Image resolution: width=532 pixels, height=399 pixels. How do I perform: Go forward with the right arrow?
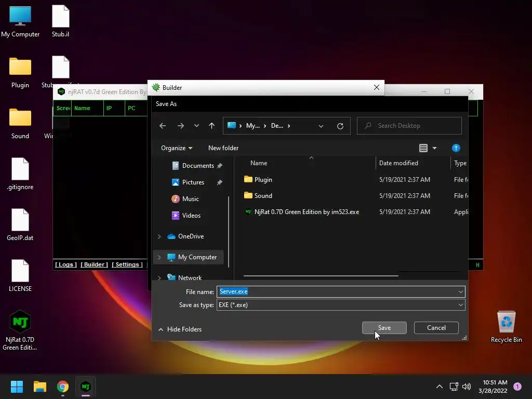pyautogui.click(x=180, y=126)
